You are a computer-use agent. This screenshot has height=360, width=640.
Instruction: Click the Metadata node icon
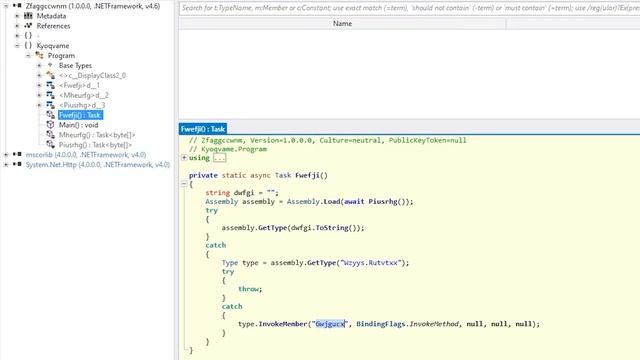point(28,16)
